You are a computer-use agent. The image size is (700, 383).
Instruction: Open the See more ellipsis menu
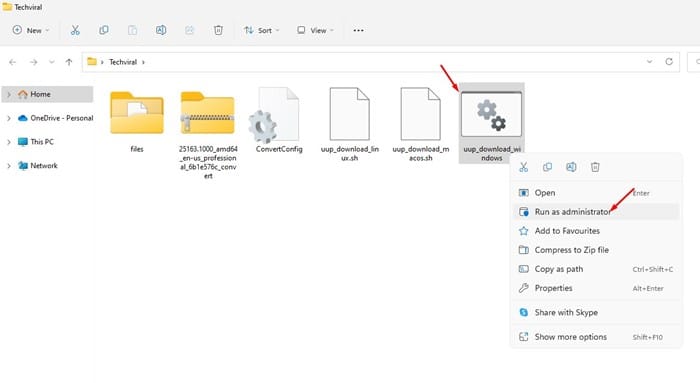[358, 30]
